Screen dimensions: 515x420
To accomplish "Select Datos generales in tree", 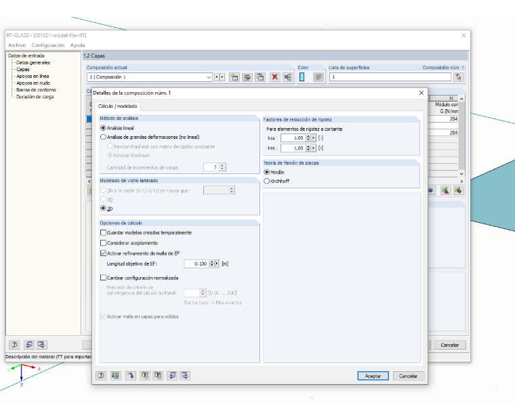I will point(33,62).
